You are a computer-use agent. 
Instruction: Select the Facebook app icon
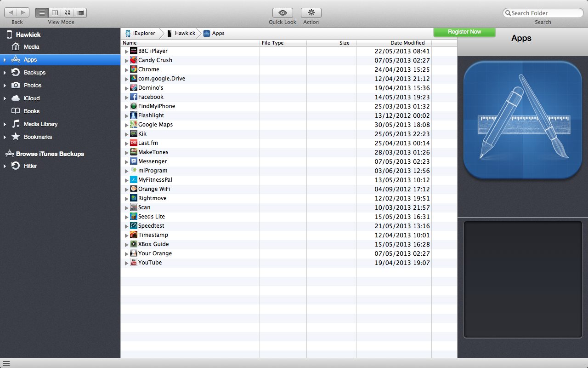(x=134, y=97)
